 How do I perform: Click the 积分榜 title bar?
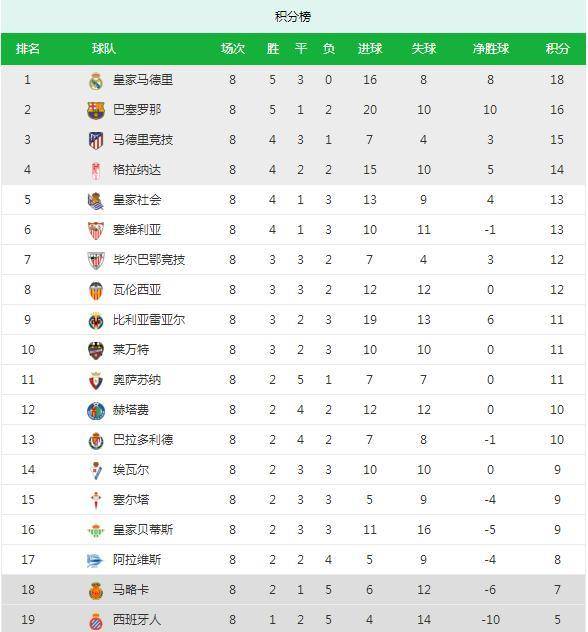[x=293, y=17]
